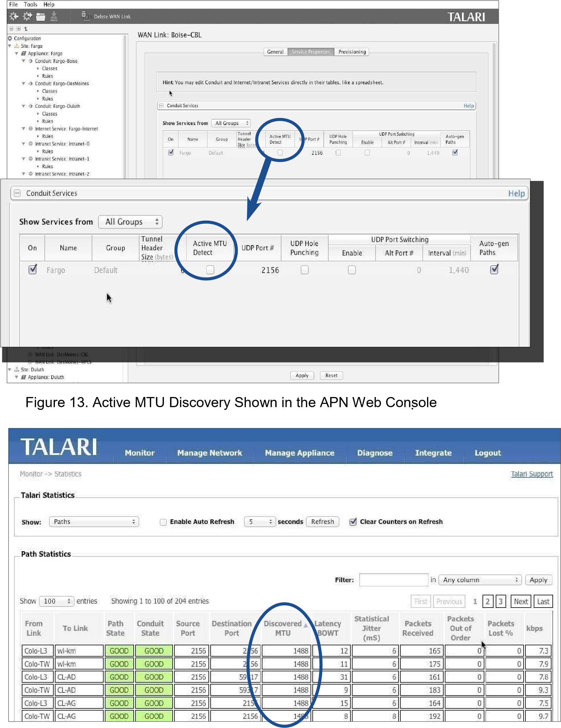
Task: Select the Intranet Service: Intranet-2 globe icon
Action: [x=31, y=174]
